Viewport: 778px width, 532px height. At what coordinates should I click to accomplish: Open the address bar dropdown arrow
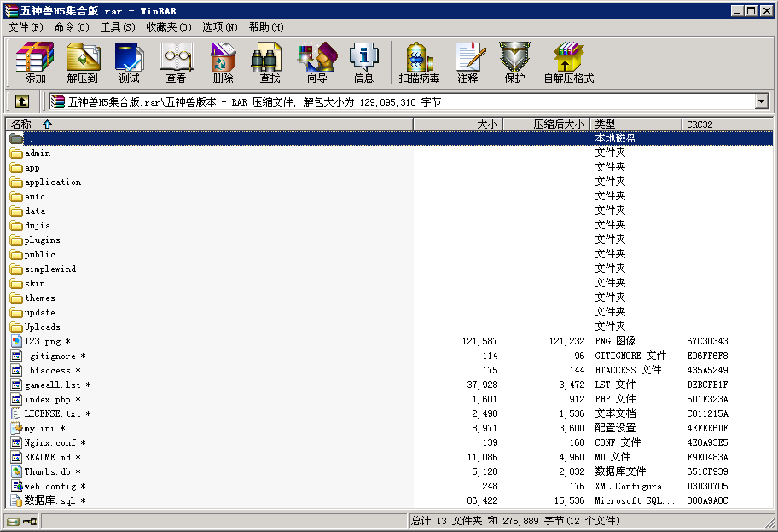coord(763,101)
